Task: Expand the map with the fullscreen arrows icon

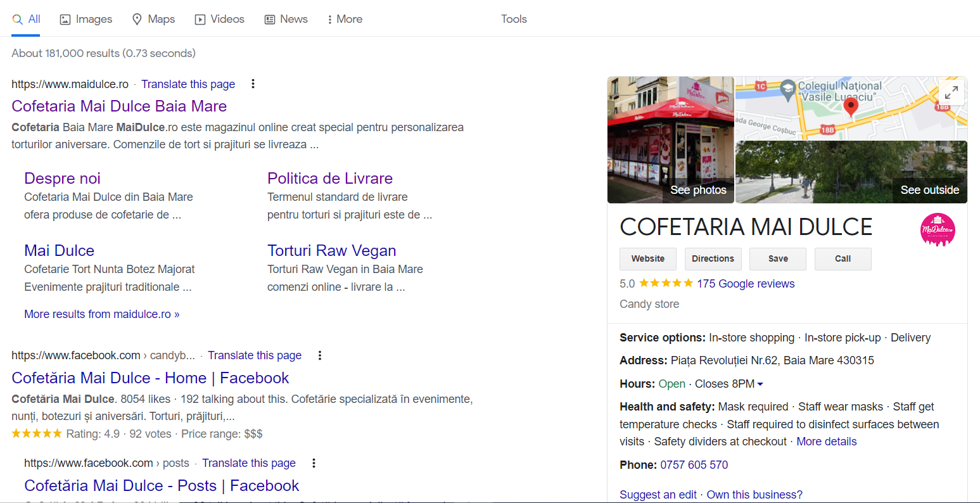Action: coord(951,92)
